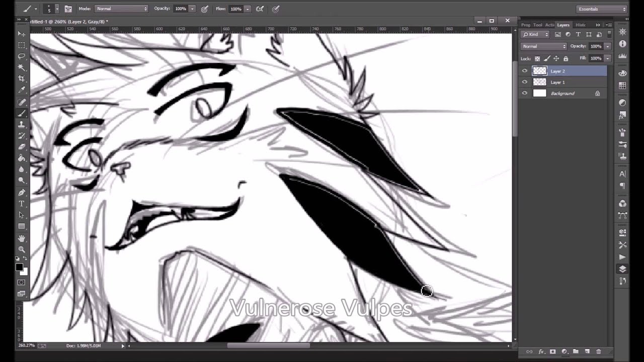Image resolution: width=644 pixels, height=362 pixels.
Task: Switch to the Properties tab
Action: (526, 25)
